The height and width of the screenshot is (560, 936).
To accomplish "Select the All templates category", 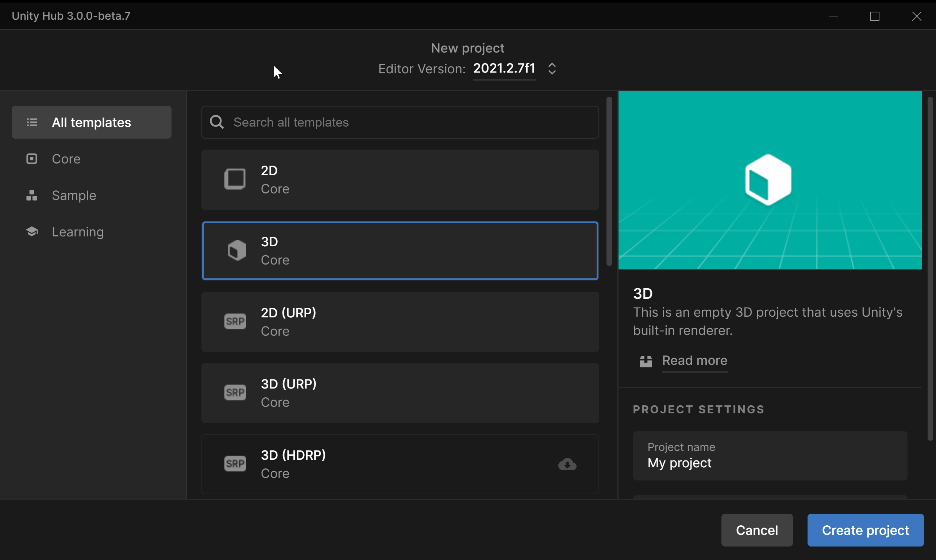I will pos(91,122).
